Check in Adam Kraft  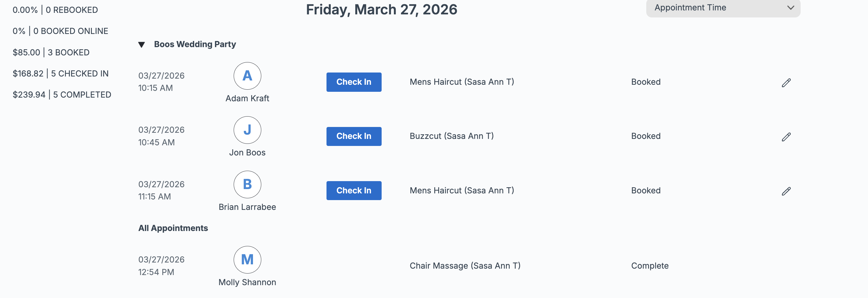354,82
